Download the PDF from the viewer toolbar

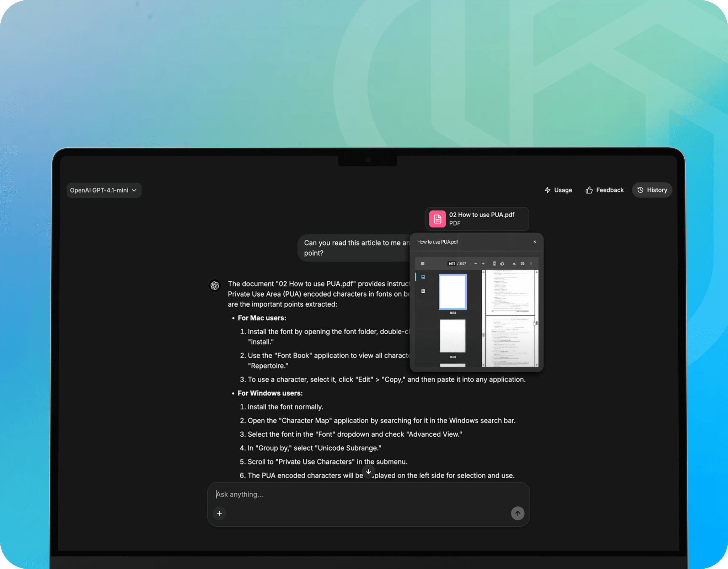pyautogui.click(x=514, y=264)
